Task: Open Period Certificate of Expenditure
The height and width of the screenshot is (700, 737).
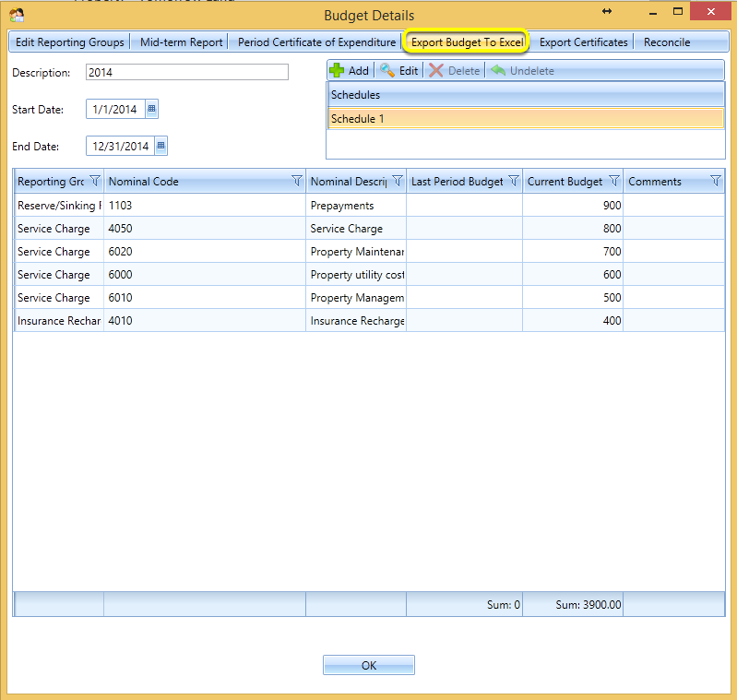Action: coord(316,42)
